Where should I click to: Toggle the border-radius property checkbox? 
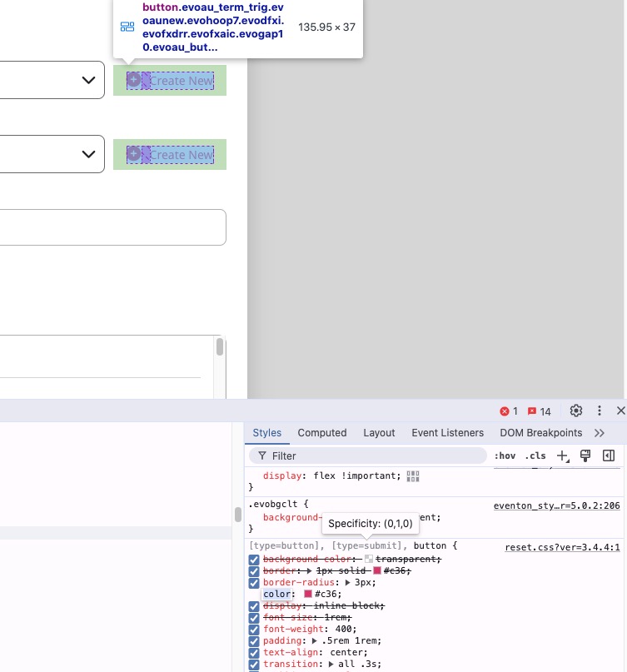[254, 583]
